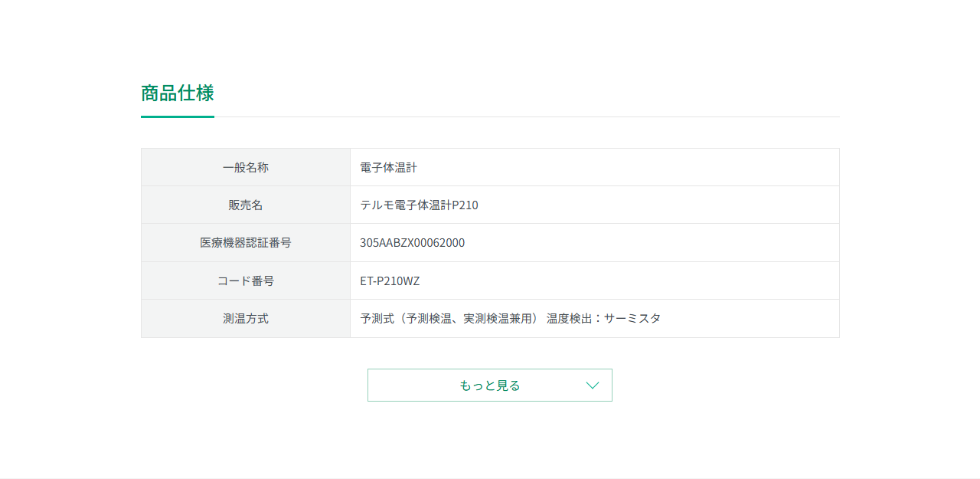980x479 pixels.
Task: Click the コード番号 row label
Action: (246, 281)
